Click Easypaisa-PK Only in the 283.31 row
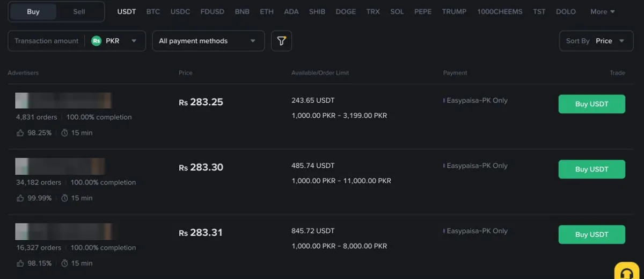Viewport: 644px width, 279px height. [477, 231]
